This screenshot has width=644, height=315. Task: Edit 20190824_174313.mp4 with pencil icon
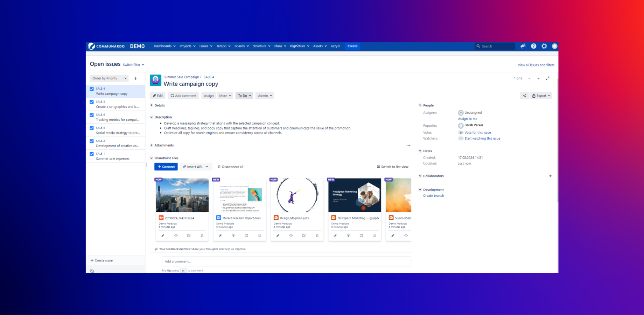[163, 236]
